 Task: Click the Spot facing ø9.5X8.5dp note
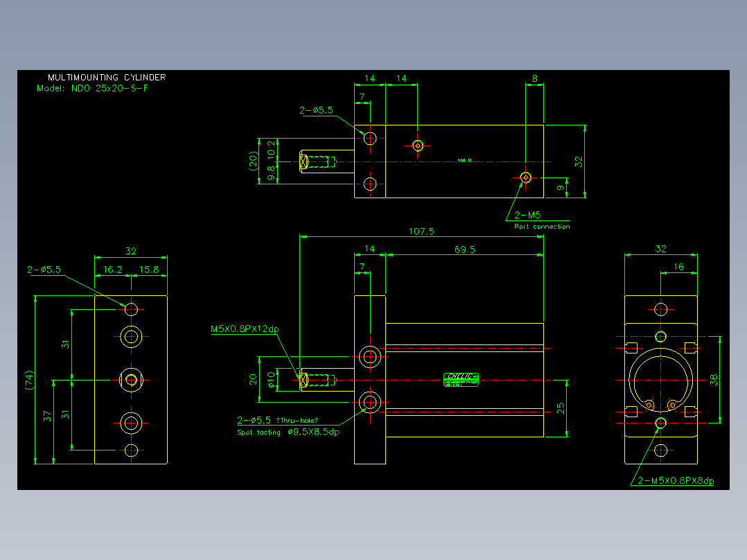288,432
